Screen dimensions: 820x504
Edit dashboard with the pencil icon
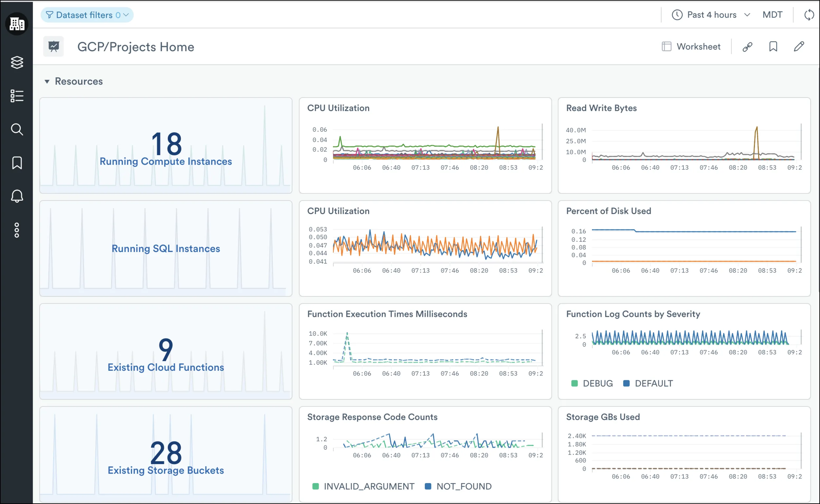(x=799, y=47)
